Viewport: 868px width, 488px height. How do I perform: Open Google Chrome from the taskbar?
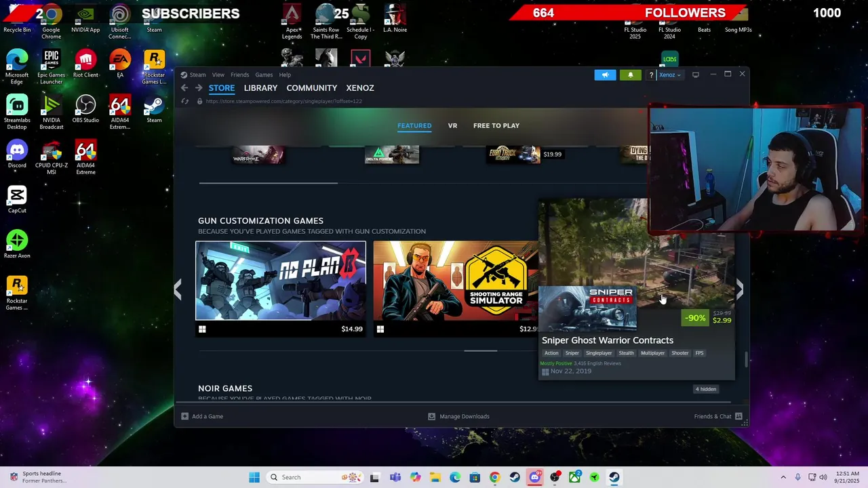(494, 477)
